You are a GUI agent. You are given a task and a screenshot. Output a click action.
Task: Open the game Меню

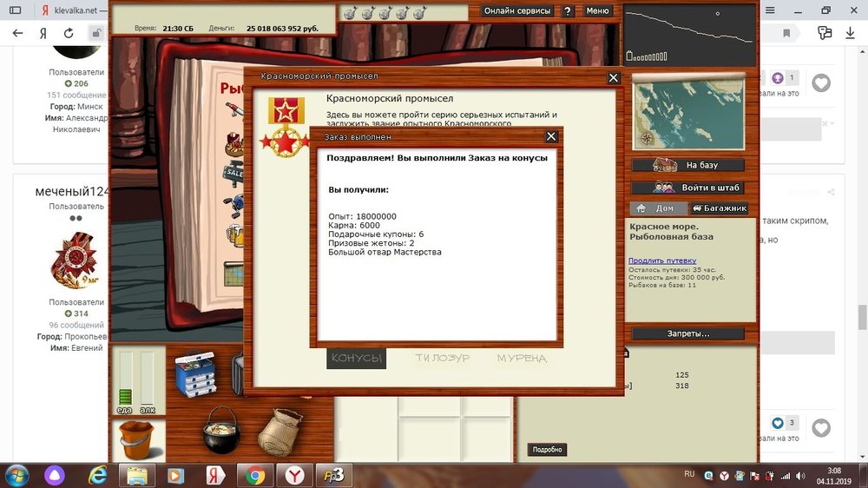pos(597,11)
